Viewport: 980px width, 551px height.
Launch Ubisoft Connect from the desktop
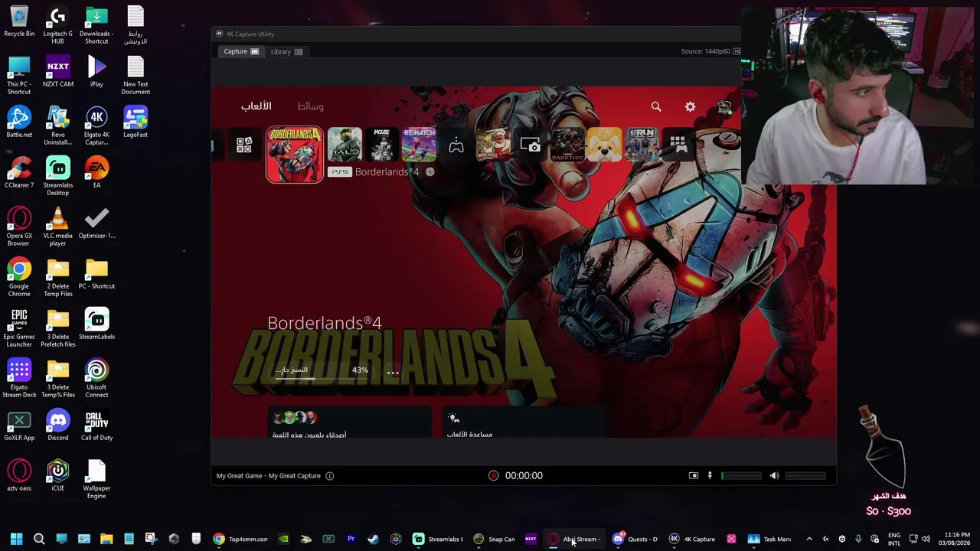pyautogui.click(x=96, y=379)
